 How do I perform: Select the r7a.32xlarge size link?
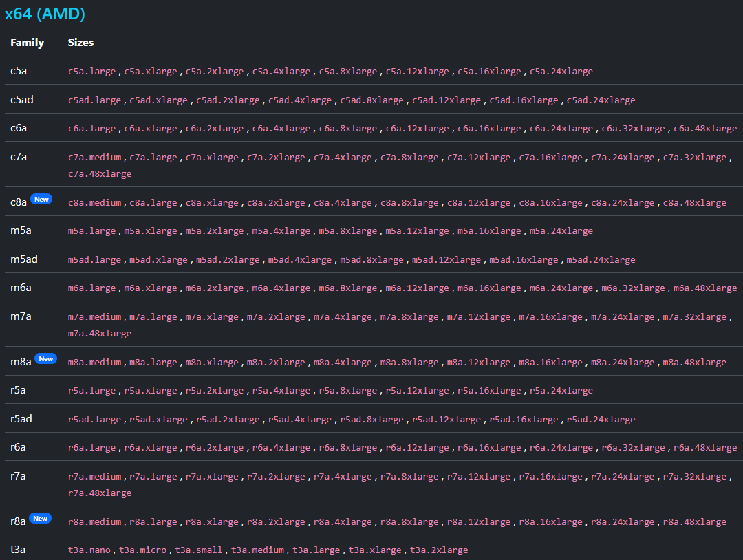tap(694, 477)
